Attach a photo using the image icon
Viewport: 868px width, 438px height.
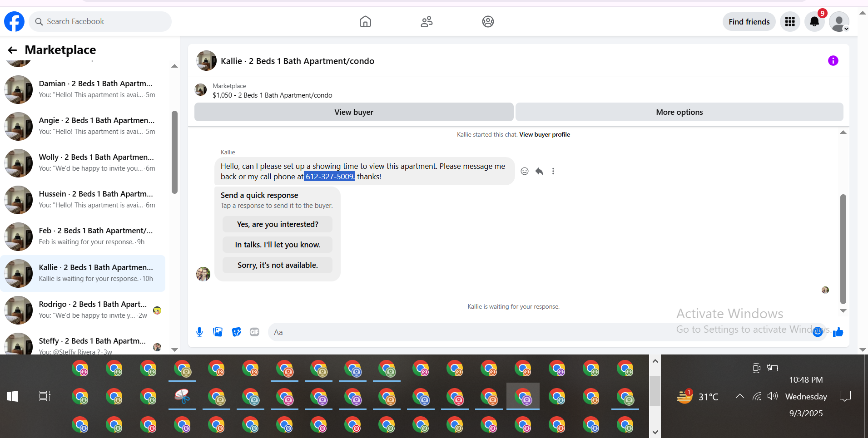pos(218,332)
